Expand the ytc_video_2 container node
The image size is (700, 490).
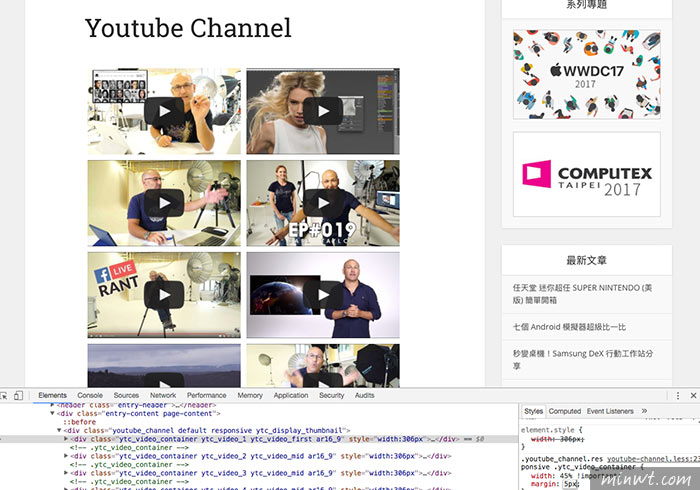point(66,456)
